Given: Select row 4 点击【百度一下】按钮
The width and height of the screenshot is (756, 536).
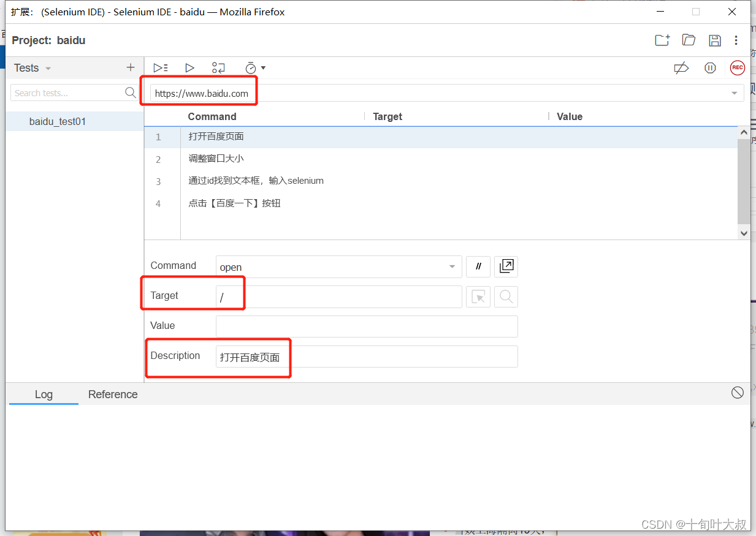Looking at the screenshot, I should (x=441, y=203).
